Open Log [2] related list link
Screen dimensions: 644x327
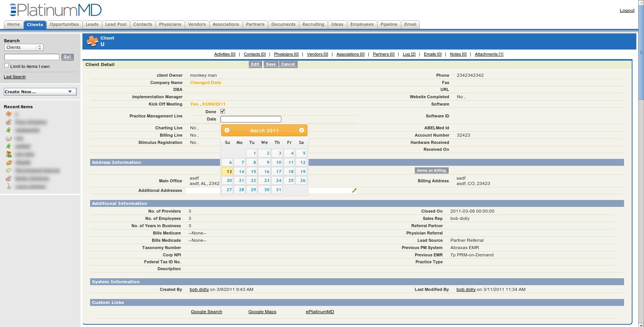[409, 54]
